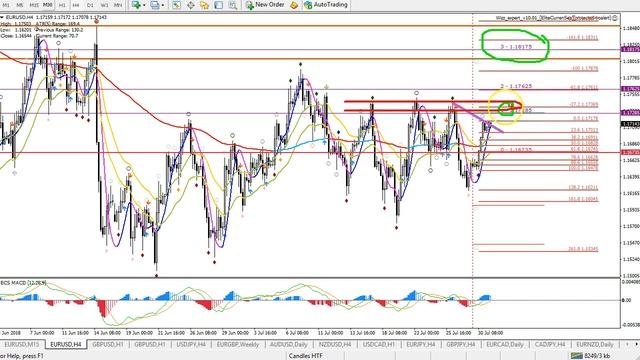This screenshot has height=360, width=640.
Task: Switch to D1 timeframe
Action: click(90, 5)
